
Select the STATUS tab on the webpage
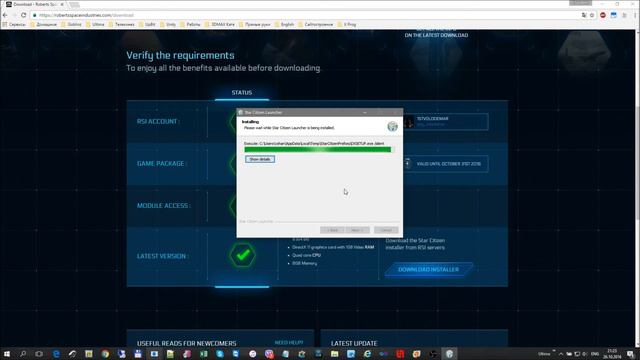coord(242,93)
